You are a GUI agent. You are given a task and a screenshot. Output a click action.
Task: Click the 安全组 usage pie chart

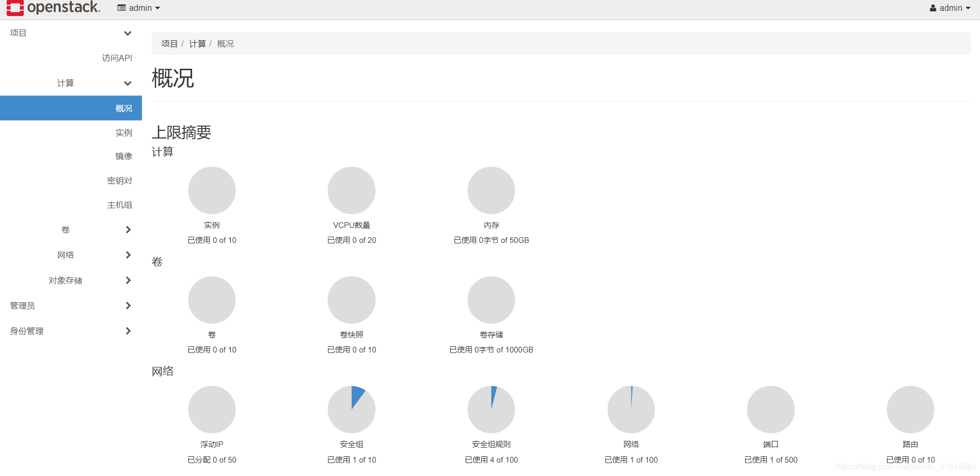[352, 409]
